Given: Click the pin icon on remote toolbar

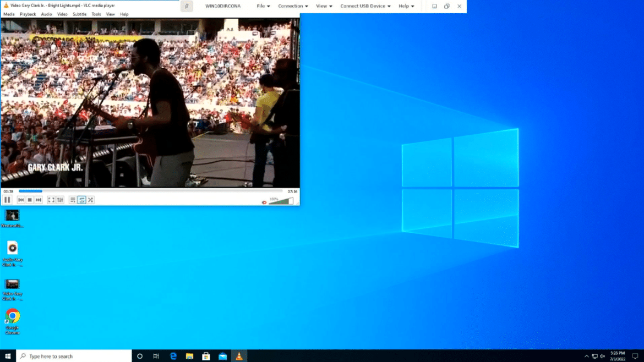Looking at the screenshot, I should tap(187, 6).
